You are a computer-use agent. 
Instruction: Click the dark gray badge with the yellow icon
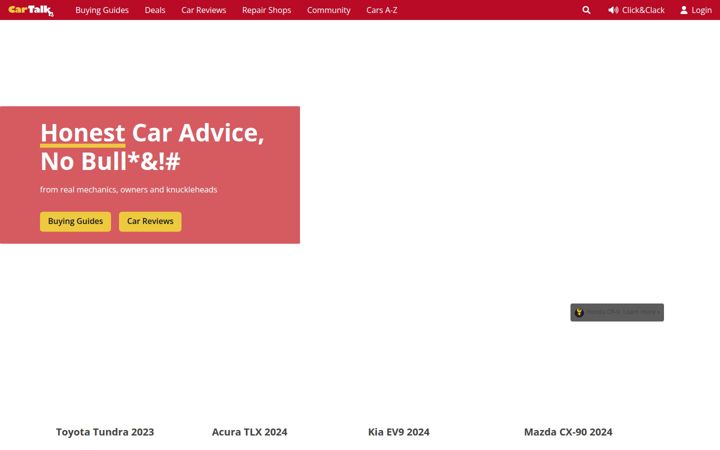[x=617, y=312]
